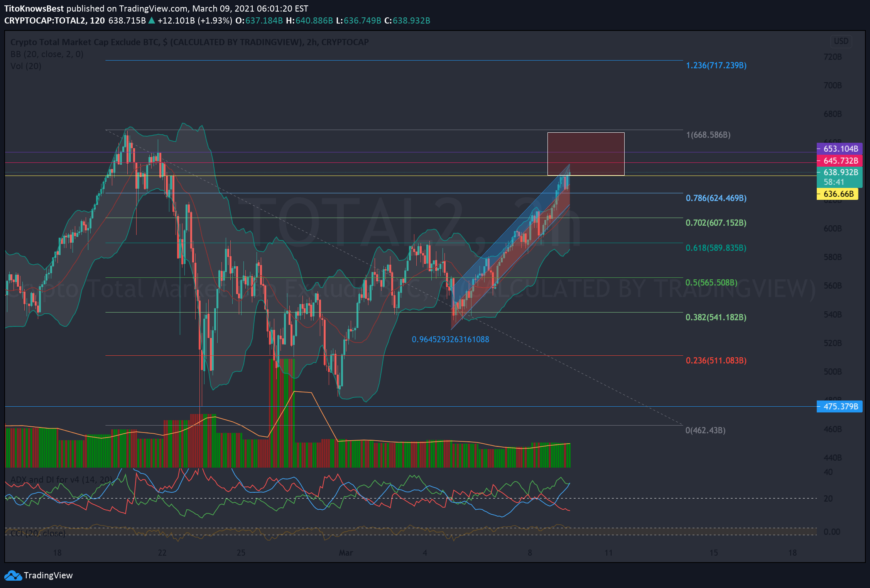Viewport: 870px width, 588px height.
Task: Select the dark red projection rectangle drawing
Action: [x=586, y=153]
